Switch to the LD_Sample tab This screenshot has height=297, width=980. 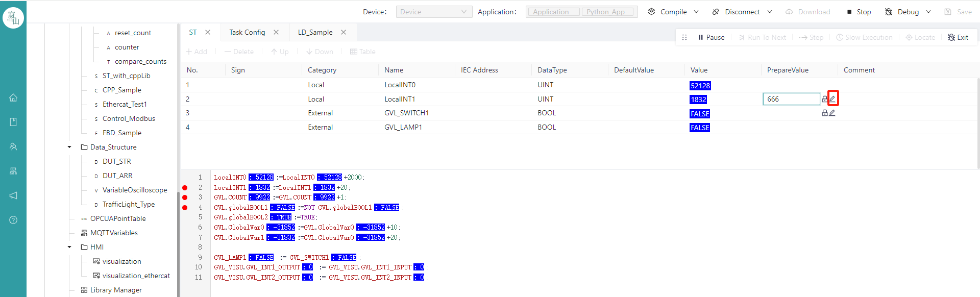[315, 32]
